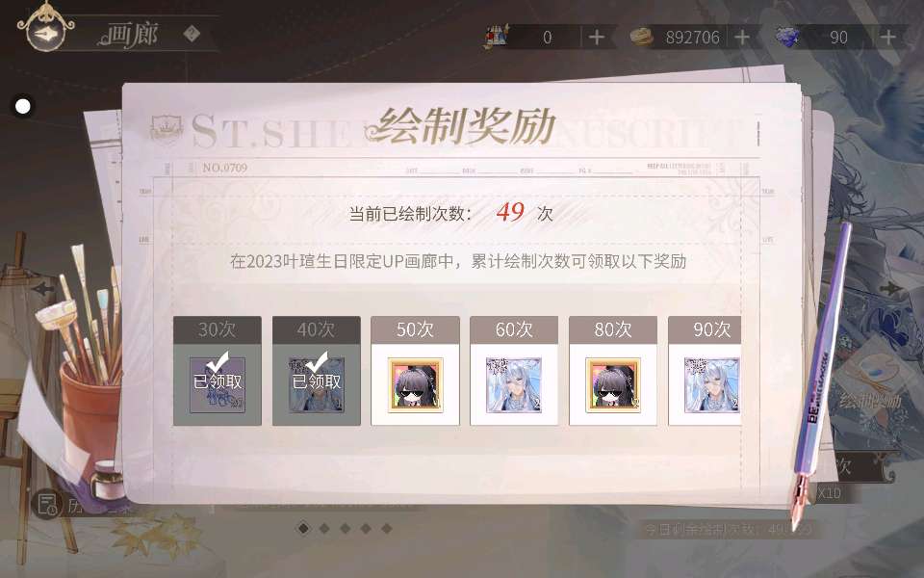Open the gallery help question-mark icon
Viewport: 924px width, 578px height.
tap(192, 34)
